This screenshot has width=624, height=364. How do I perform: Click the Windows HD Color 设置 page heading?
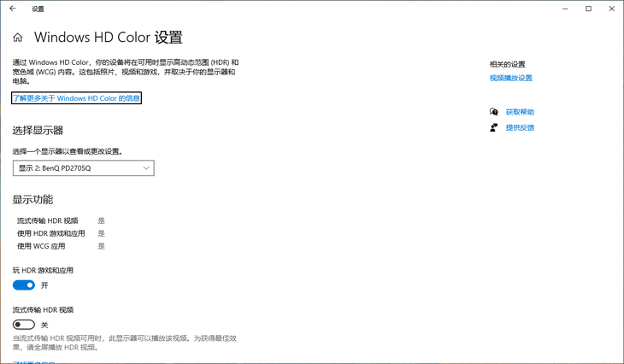coord(109,38)
